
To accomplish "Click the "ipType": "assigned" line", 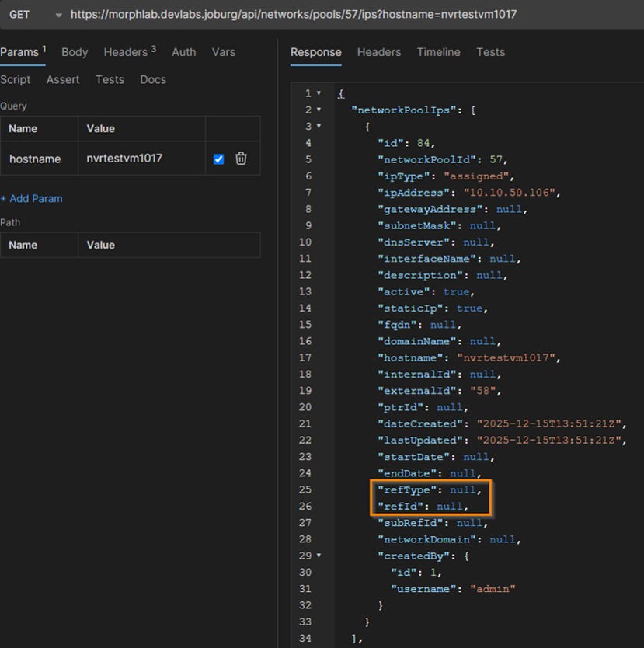I will coord(446,176).
